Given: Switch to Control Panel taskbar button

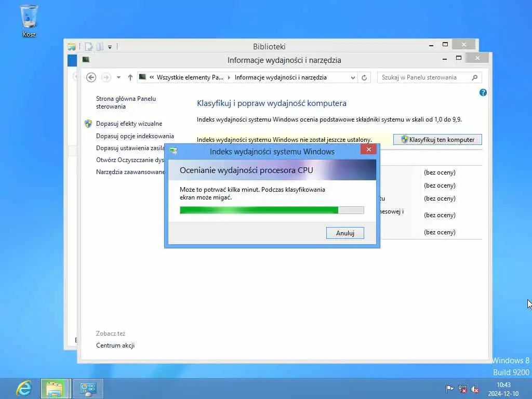Looking at the screenshot, I should [88, 389].
